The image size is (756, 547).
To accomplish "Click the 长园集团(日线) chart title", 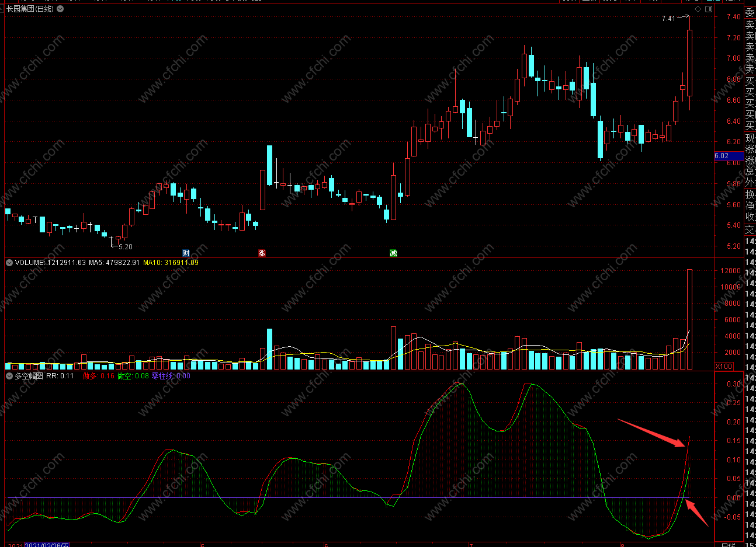I will [30, 9].
